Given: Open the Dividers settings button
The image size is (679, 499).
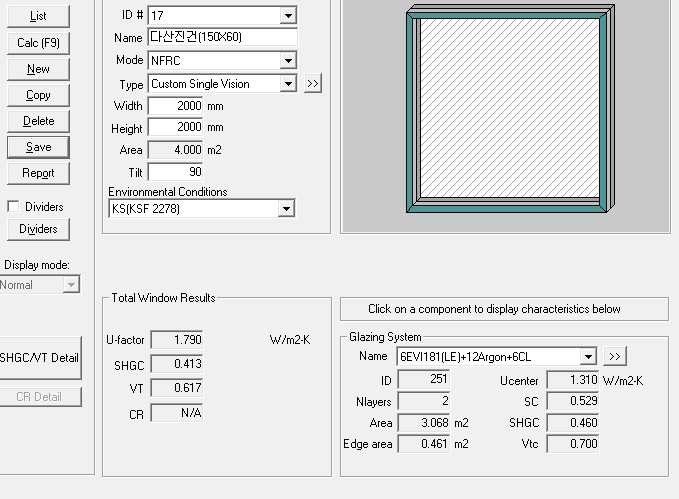Looking at the screenshot, I should tap(38, 229).
